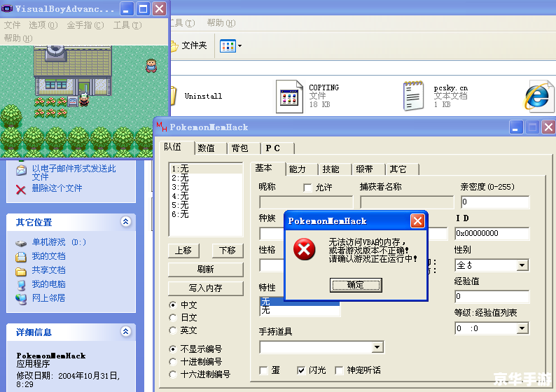Select team slot 1:无
Viewport: 556px width, 392px height.
click(206, 169)
